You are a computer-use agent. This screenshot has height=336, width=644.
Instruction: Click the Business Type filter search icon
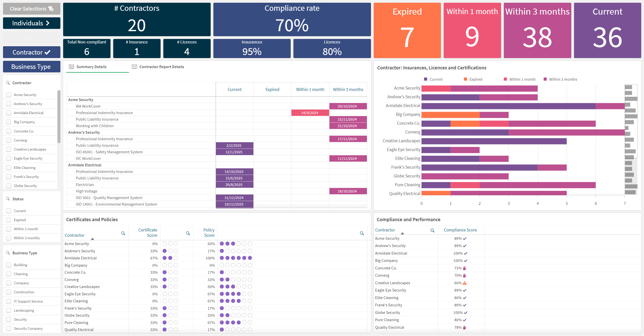point(8,253)
